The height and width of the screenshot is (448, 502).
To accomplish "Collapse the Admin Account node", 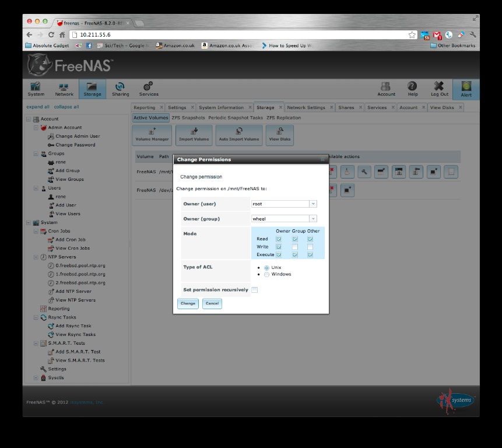I will pyautogui.click(x=36, y=127).
